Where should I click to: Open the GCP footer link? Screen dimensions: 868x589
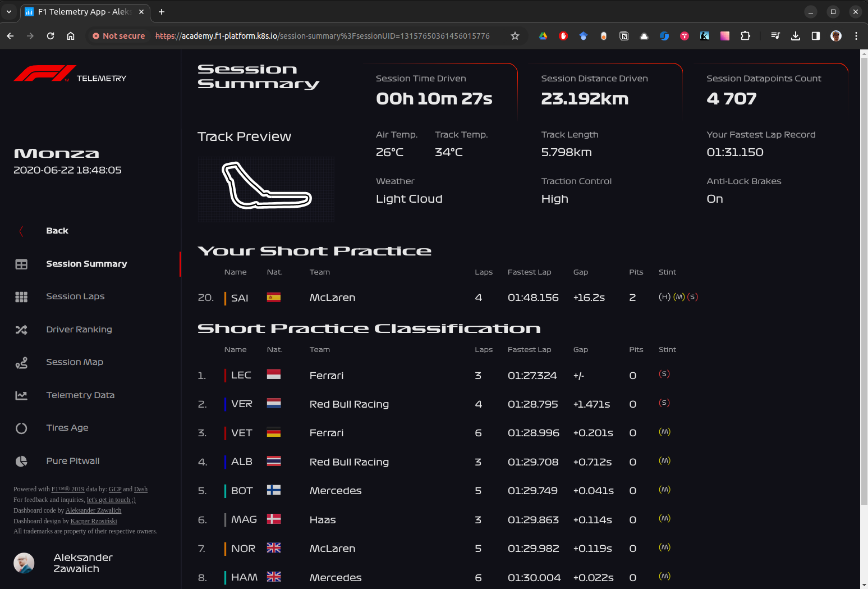[115, 489]
